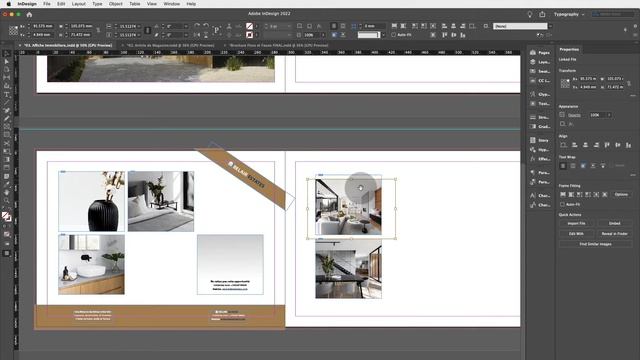This screenshot has width=640, height=360.
Task: Click the Reveal in Finder button
Action: click(614, 234)
